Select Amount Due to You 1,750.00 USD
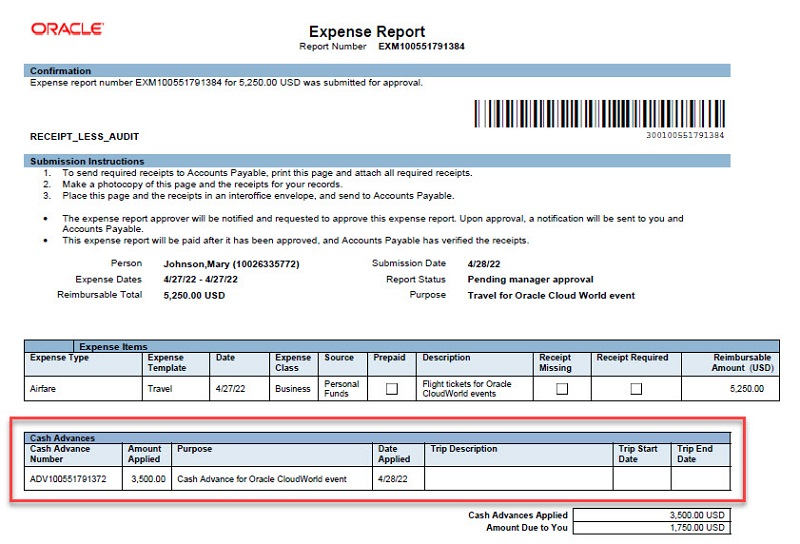The height and width of the screenshot is (544, 800). [x=652, y=528]
